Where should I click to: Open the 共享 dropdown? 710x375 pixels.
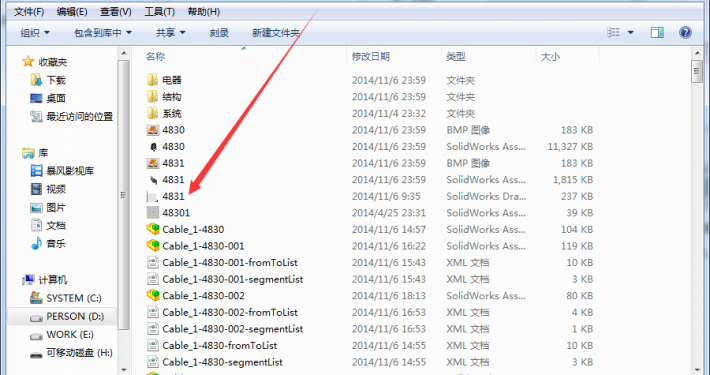[x=171, y=33]
